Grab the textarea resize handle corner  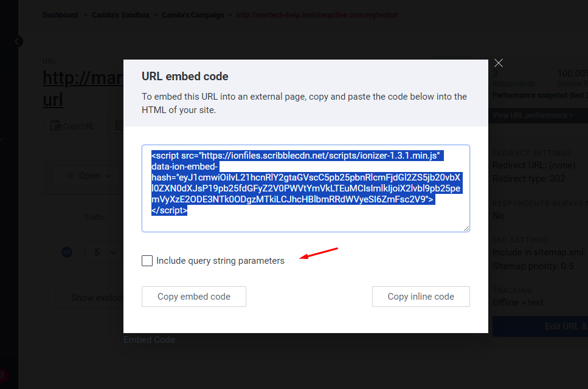466,228
